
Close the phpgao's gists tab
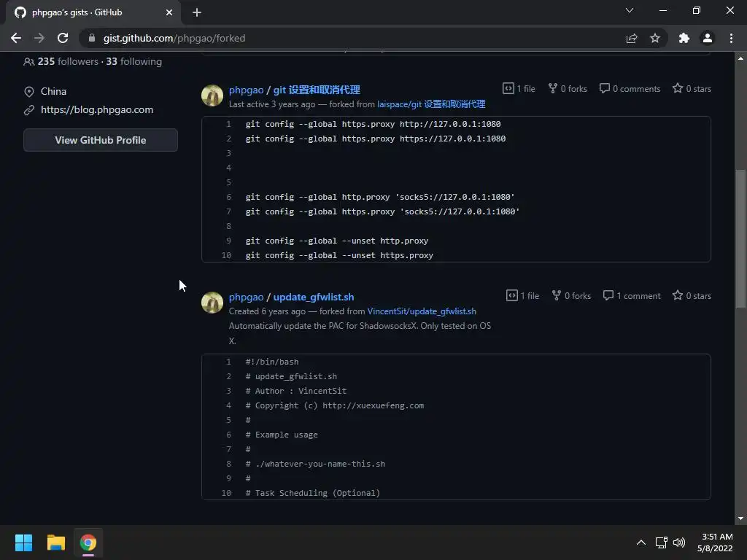(x=169, y=12)
